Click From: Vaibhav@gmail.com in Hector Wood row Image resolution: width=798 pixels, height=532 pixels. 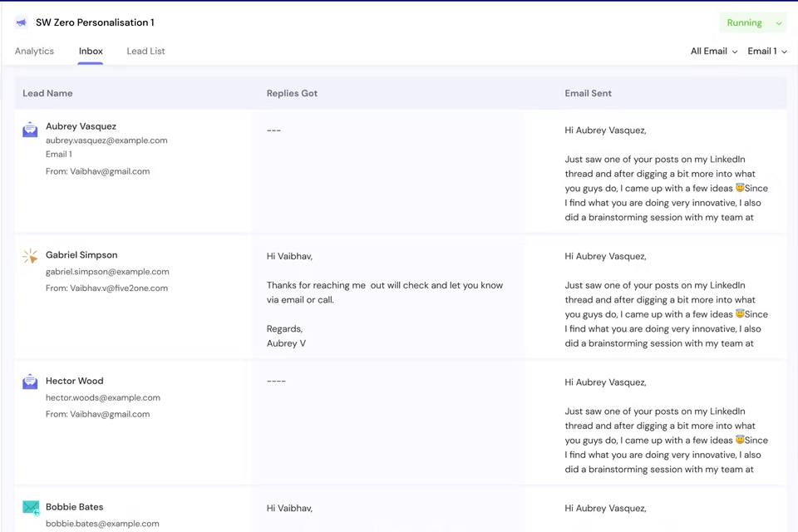point(98,415)
